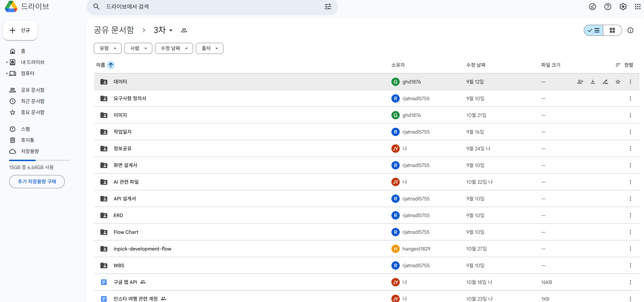The image size is (644, 302).
Task: Open more actions for 구글 맵 API
Action: tap(630, 282)
